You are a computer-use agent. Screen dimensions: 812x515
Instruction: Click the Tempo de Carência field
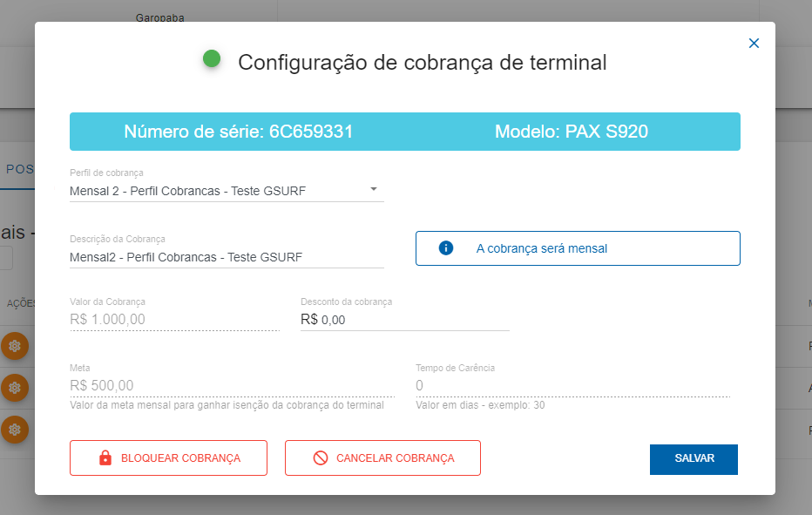pos(572,385)
